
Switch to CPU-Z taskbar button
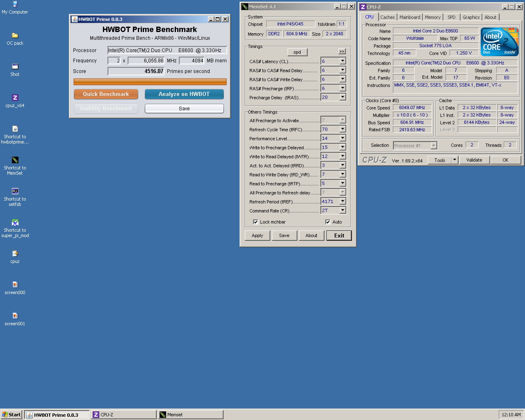pos(123,415)
